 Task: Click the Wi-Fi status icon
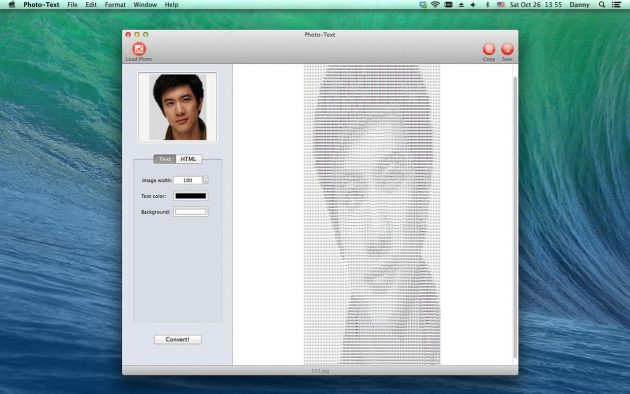click(x=435, y=5)
